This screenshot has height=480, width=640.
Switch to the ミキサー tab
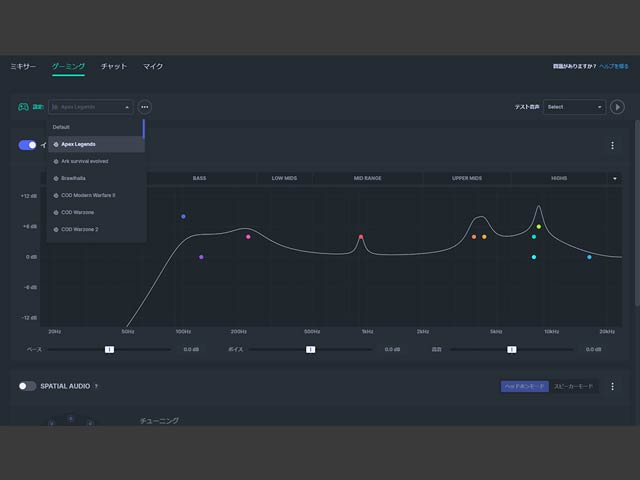(x=23, y=67)
